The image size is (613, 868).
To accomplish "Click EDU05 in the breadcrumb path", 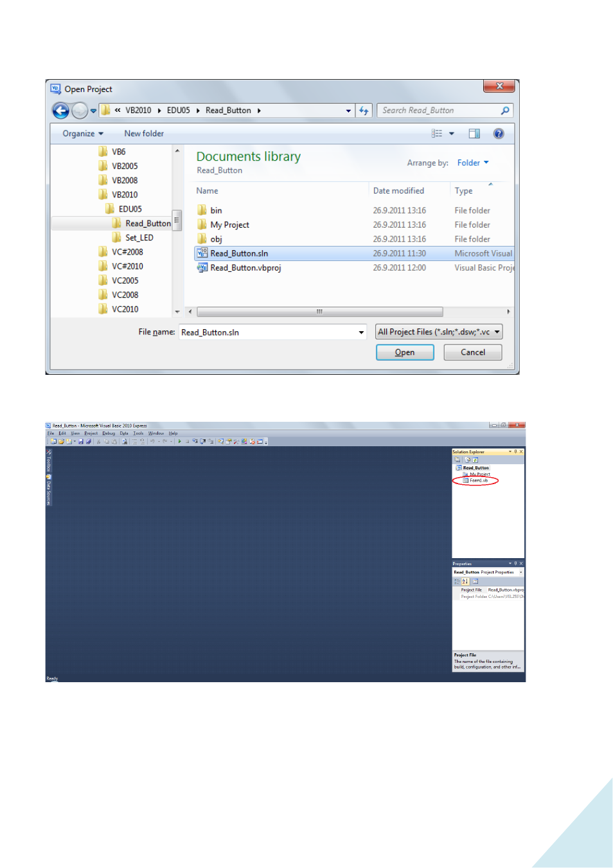I will [x=179, y=111].
